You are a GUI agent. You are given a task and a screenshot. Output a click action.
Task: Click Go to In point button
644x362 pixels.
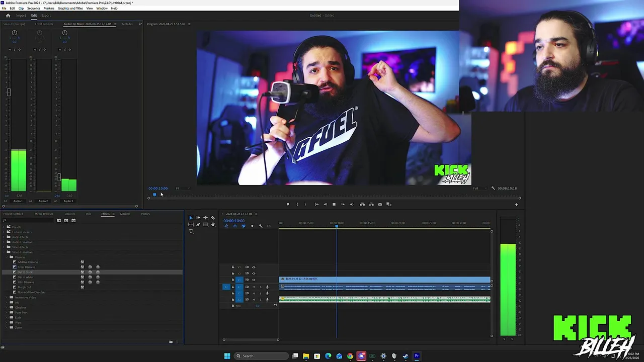point(316,204)
